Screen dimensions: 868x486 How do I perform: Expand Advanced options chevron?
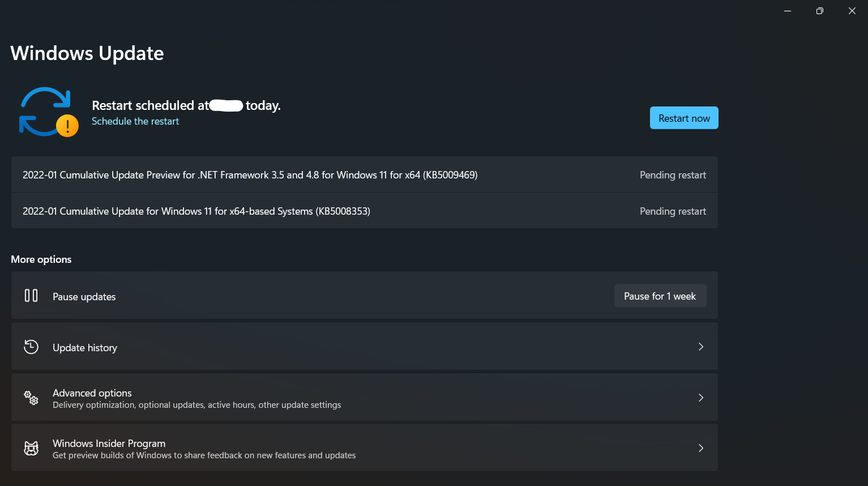pos(701,398)
